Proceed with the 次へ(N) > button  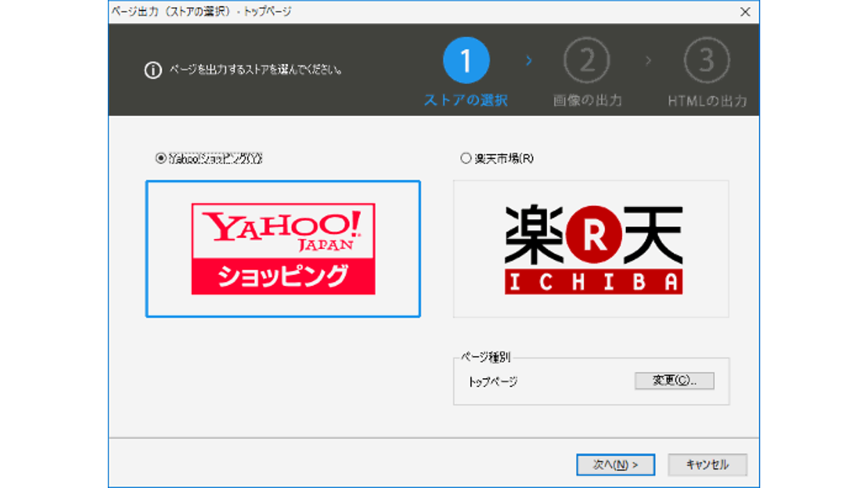[616, 464]
